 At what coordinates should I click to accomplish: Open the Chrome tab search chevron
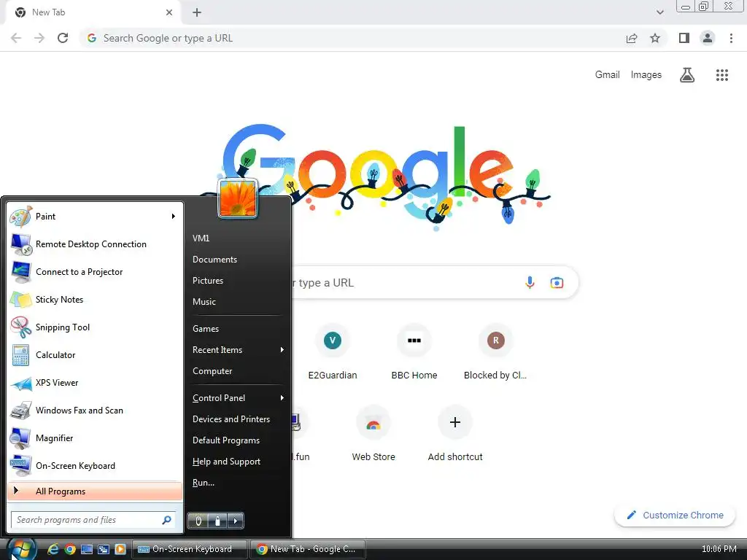(x=659, y=12)
